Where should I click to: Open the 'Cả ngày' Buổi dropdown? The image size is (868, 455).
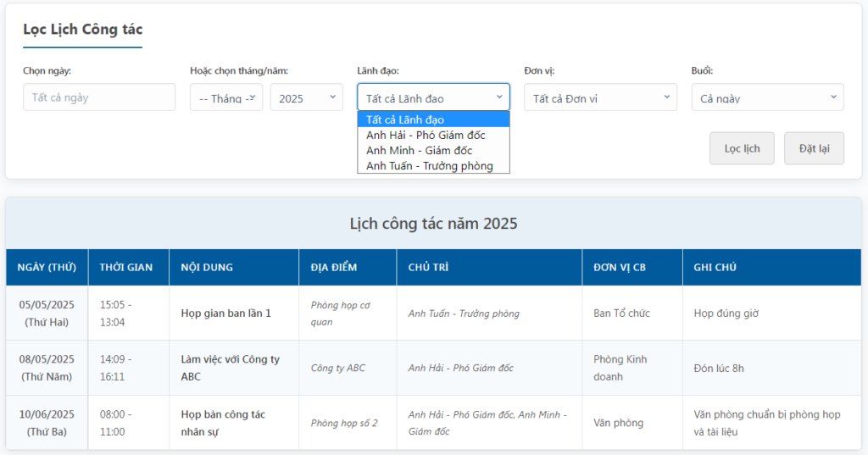(x=768, y=97)
